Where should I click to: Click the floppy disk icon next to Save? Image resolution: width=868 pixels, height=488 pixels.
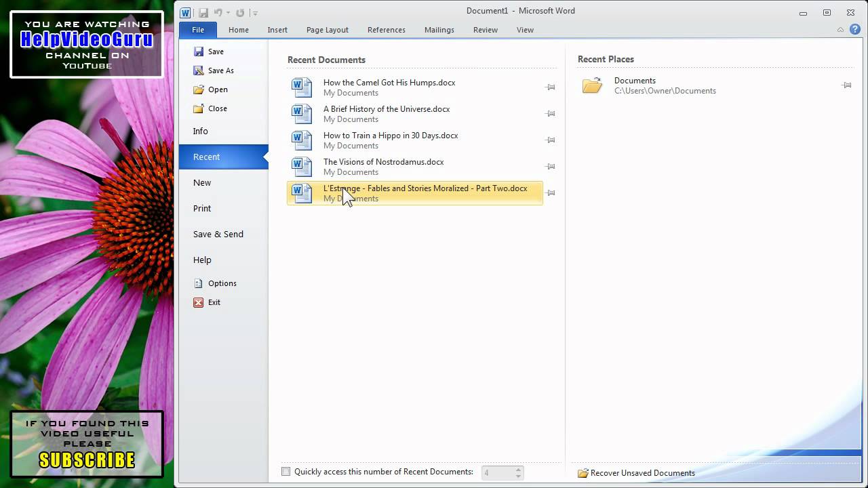tap(198, 52)
